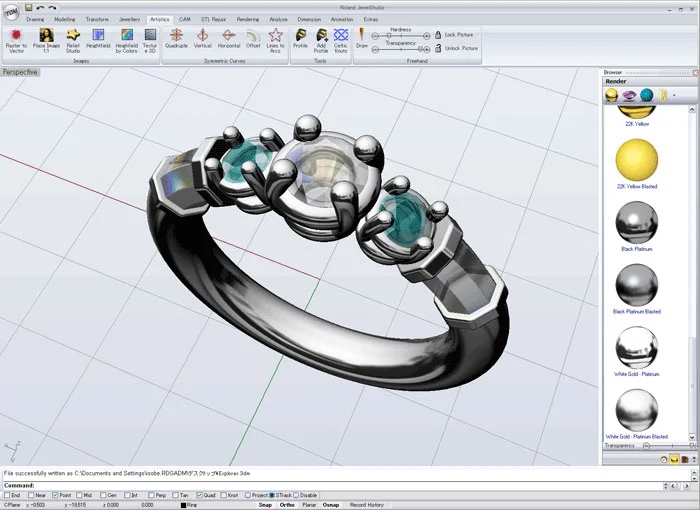Toggle Ortho in the status bar
This screenshot has height=510, width=700.
(x=287, y=505)
